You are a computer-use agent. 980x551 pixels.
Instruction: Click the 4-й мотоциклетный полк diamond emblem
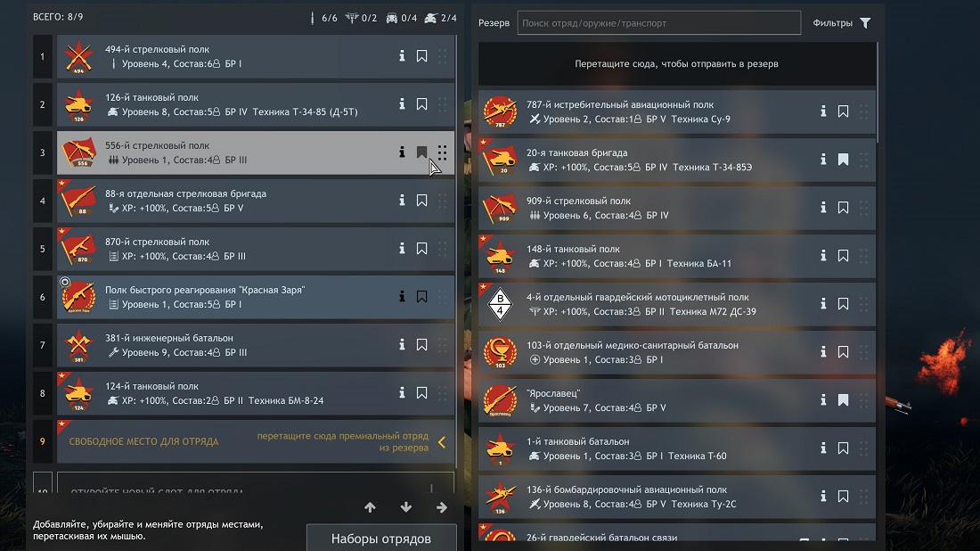(x=500, y=304)
